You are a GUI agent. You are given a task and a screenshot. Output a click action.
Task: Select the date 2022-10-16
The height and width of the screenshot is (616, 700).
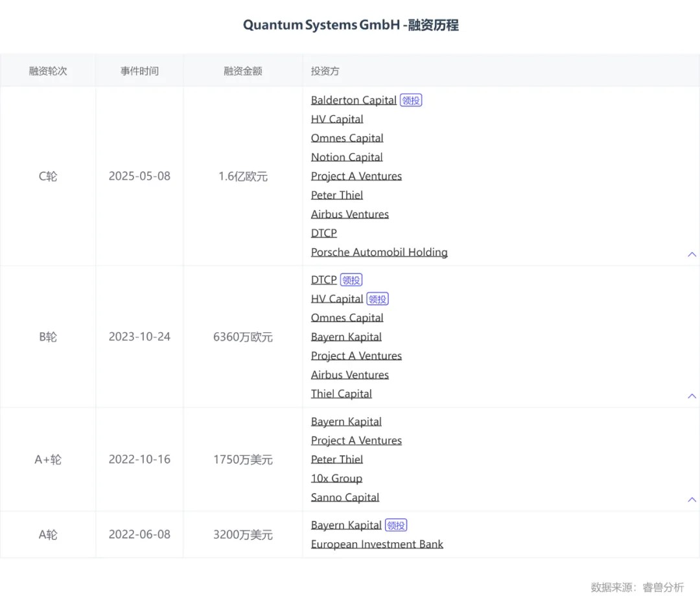139,459
